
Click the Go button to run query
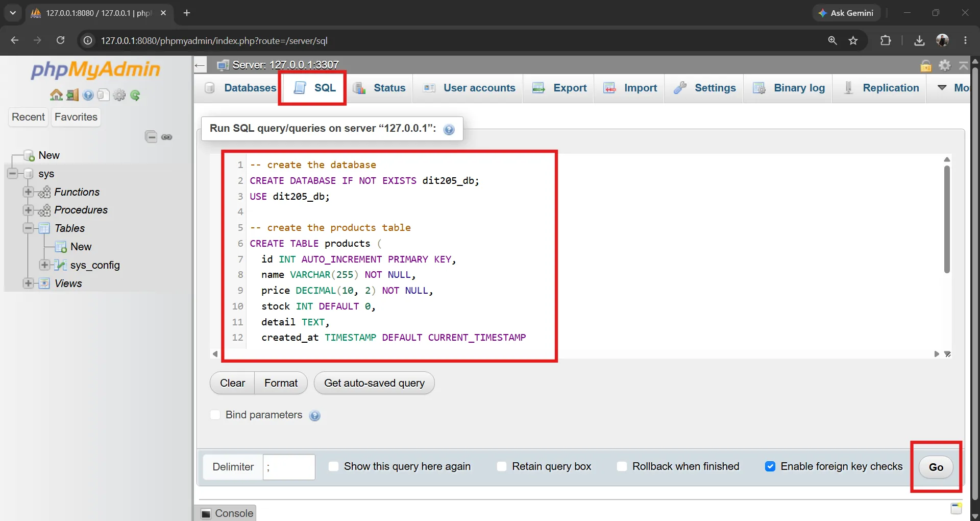(936, 467)
